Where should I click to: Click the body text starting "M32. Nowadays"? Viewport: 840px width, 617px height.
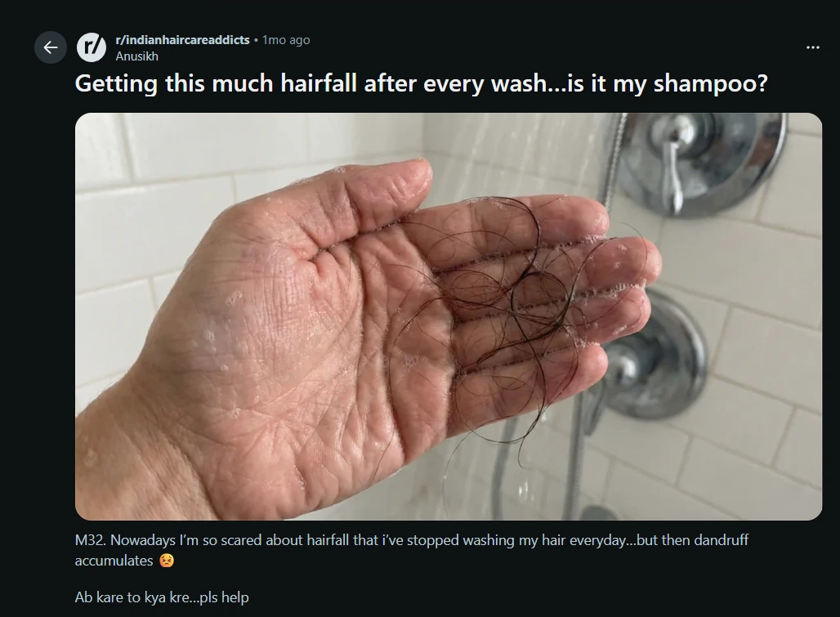click(412, 550)
